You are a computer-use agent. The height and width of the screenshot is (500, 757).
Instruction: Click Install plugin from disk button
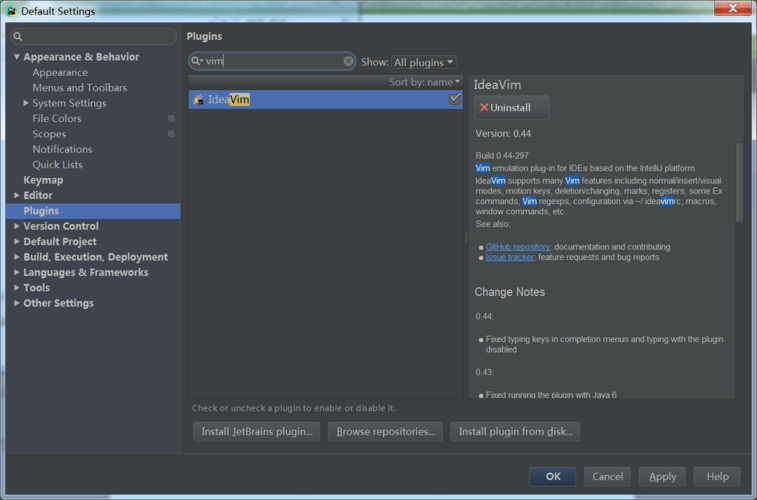point(515,431)
